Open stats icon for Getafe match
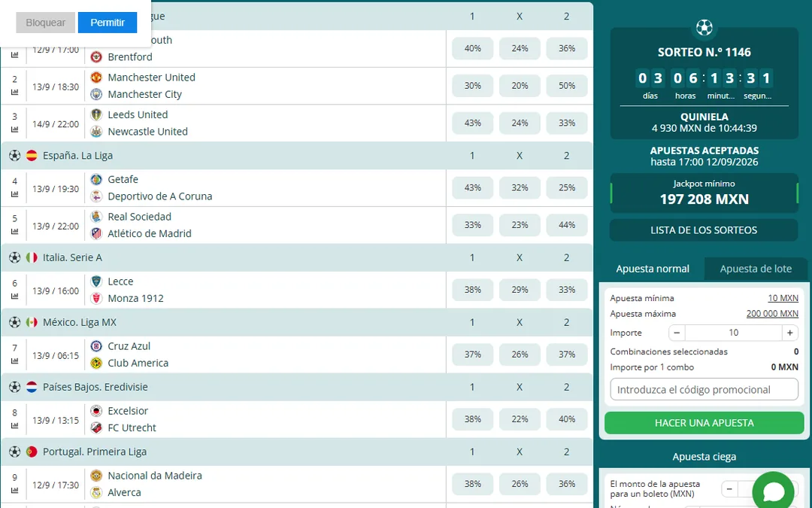The image size is (812, 508). click(x=14, y=194)
